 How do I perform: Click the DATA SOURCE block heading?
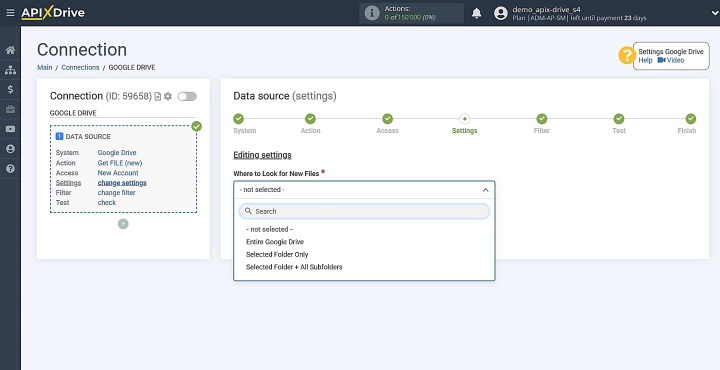point(83,137)
